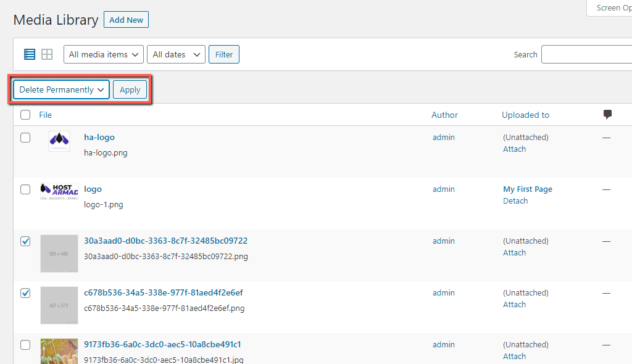Click Media Library page heading
The image size is (632, 364).
click(56, 20)
